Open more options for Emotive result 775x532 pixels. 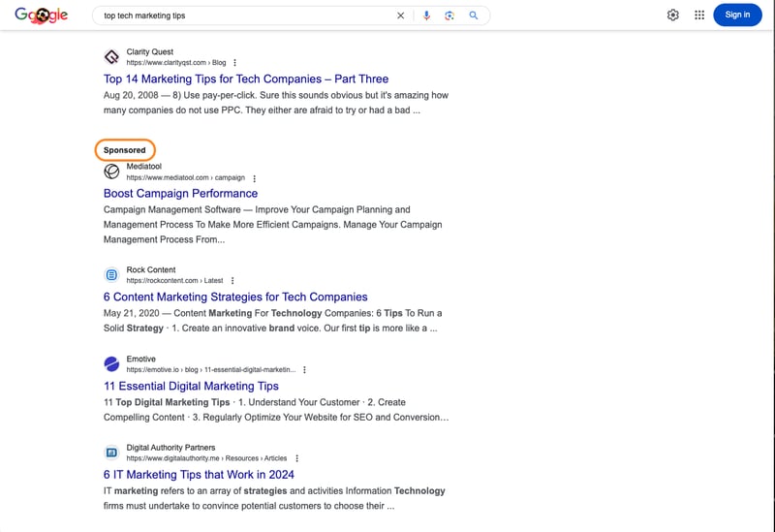[x=304, y=370]
